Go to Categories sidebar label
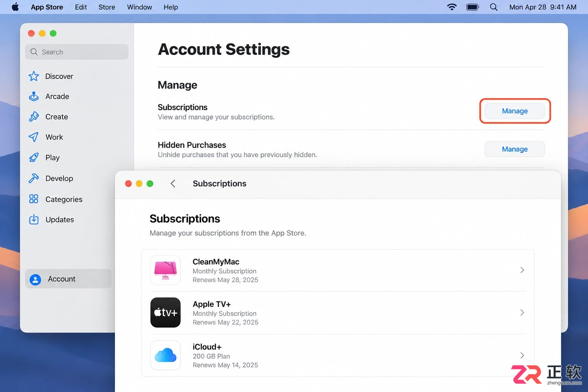The width and height of the screenshot is (588, 392). 64,199
